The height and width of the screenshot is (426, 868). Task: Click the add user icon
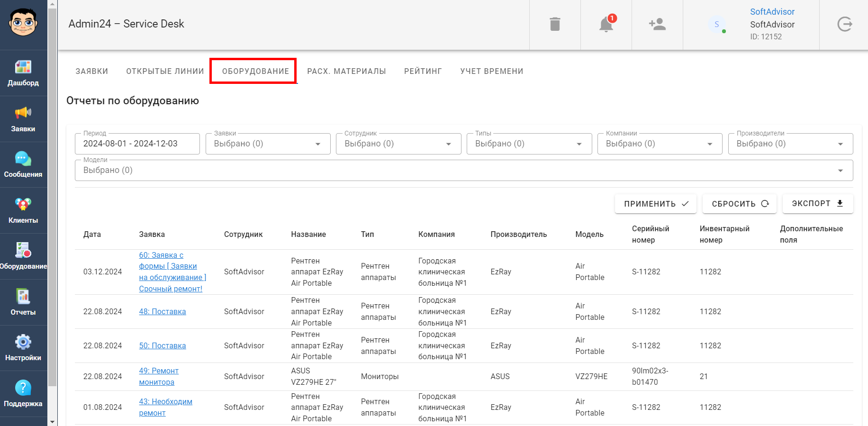(657, 24)
